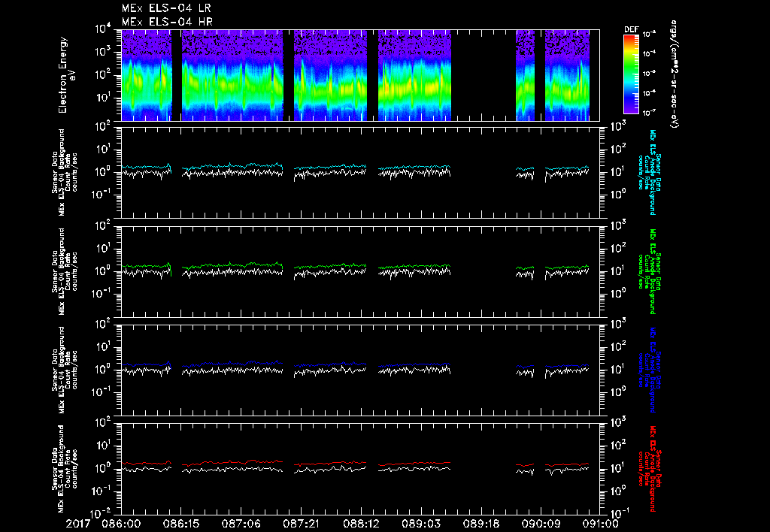
Task: Click the '087:21' time axis label
Action: coord(301,524)
